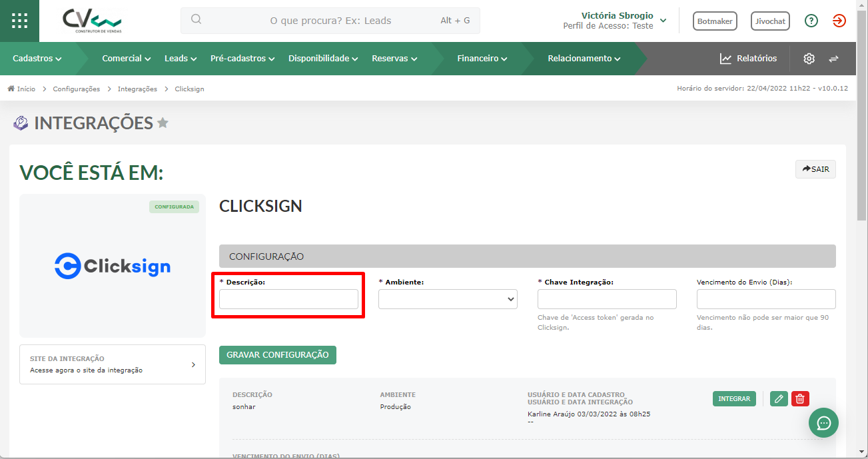The image size is (868, 459).
Task: Click the server time text
Action: (x=762, y=89)
